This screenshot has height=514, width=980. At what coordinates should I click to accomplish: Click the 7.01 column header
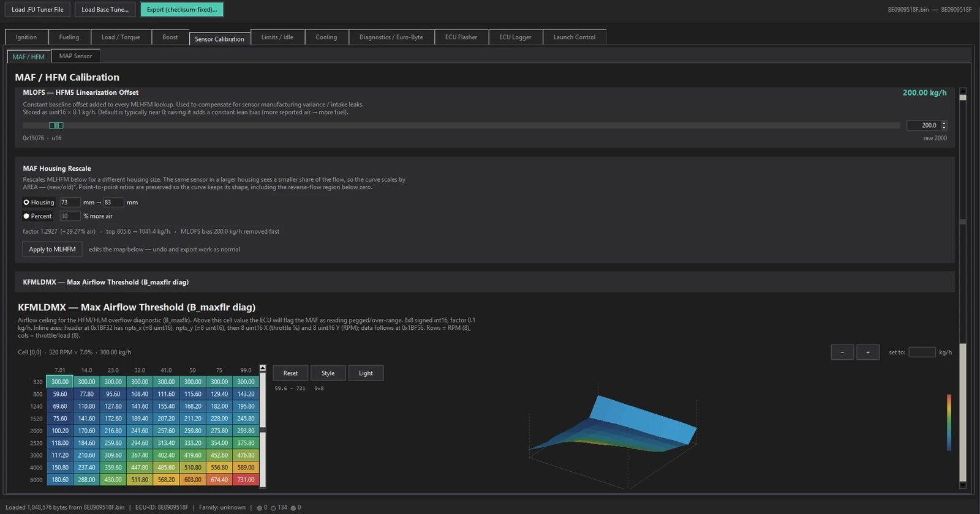click(60, 370)
